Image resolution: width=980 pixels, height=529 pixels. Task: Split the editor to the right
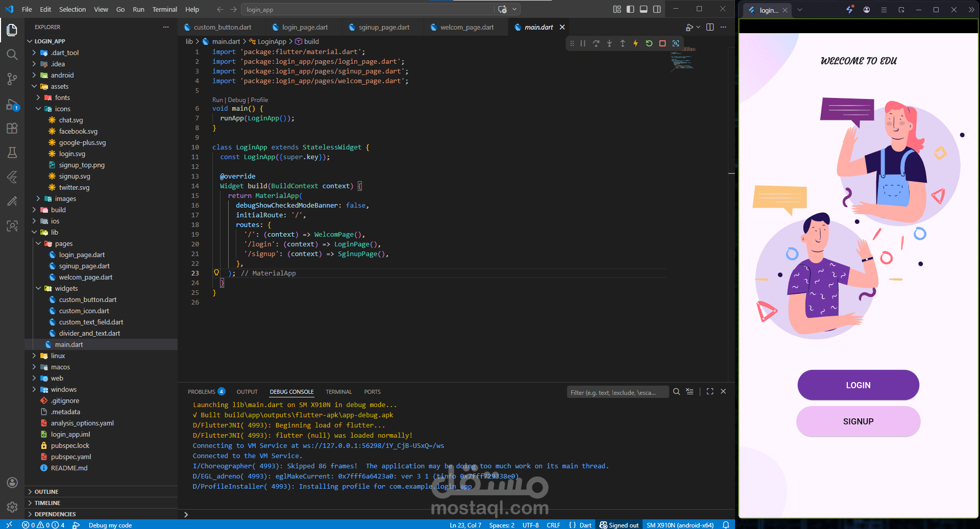(x=710, y=27)
